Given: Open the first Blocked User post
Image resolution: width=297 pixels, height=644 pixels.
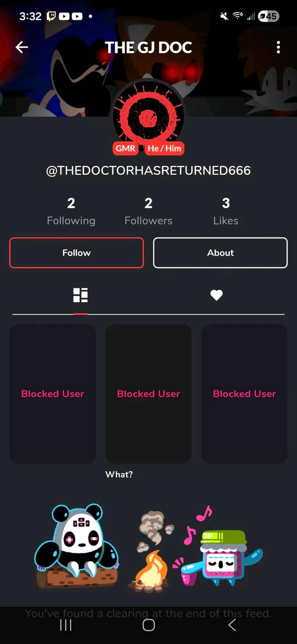Looking at the screenshot, I should 53,394.
